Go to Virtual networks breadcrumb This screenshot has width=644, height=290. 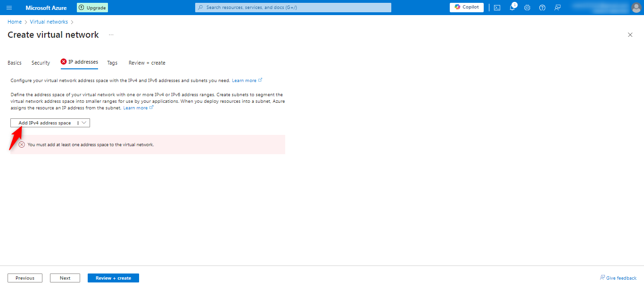coord(49,22)
